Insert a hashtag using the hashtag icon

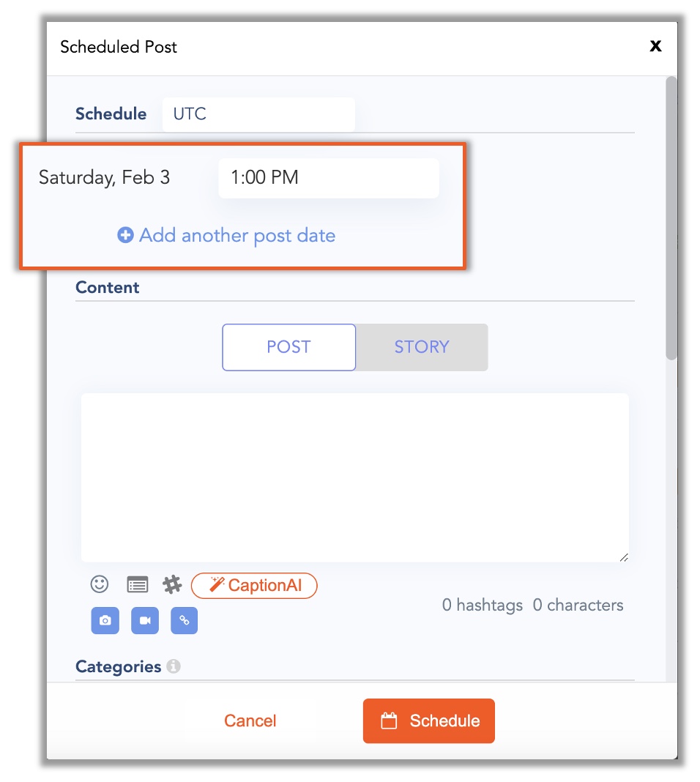(172, 584)
